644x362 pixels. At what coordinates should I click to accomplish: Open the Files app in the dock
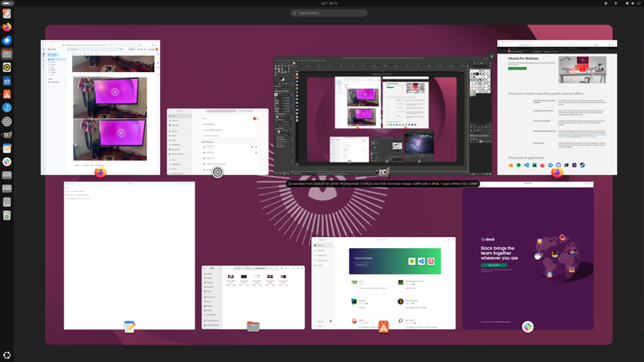click(x=7, y=54)
